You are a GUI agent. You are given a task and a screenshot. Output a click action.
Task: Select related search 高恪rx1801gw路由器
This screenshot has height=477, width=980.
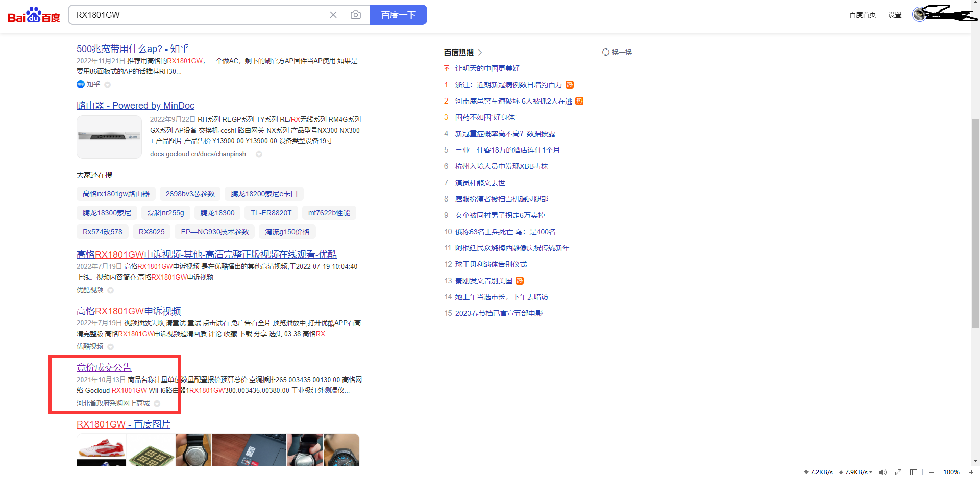(116, 194)
